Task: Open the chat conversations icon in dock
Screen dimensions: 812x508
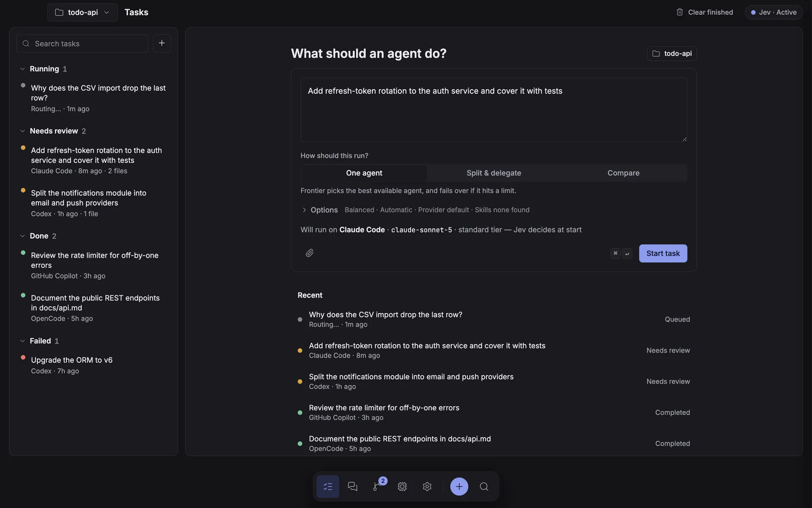Action: coord(352,486)
